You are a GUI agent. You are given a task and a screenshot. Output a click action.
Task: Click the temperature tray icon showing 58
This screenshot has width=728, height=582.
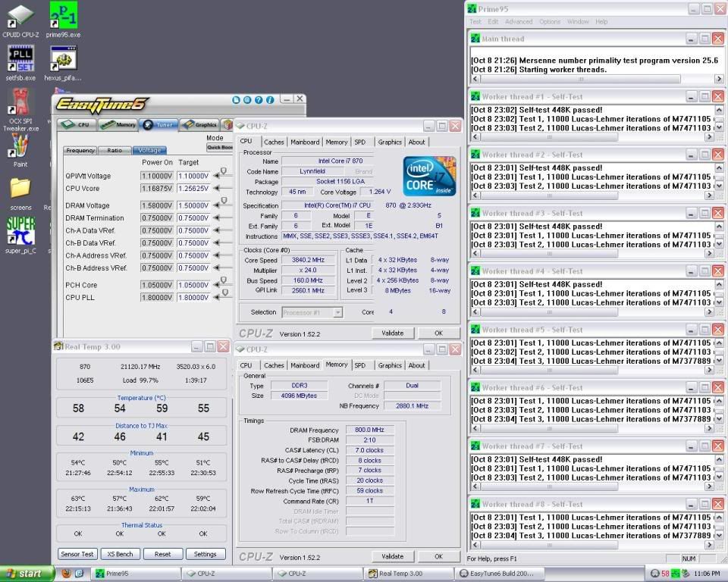point(665,574)
